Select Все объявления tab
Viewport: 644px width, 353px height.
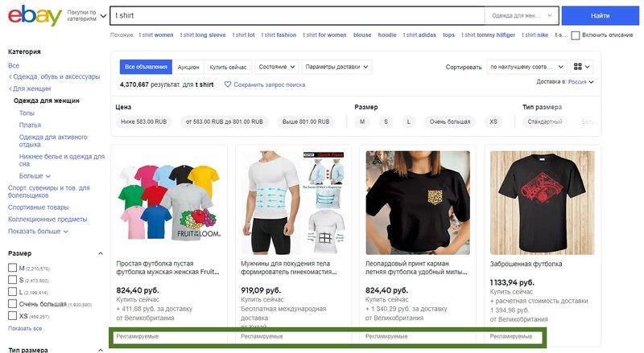(x=146, y=67)
